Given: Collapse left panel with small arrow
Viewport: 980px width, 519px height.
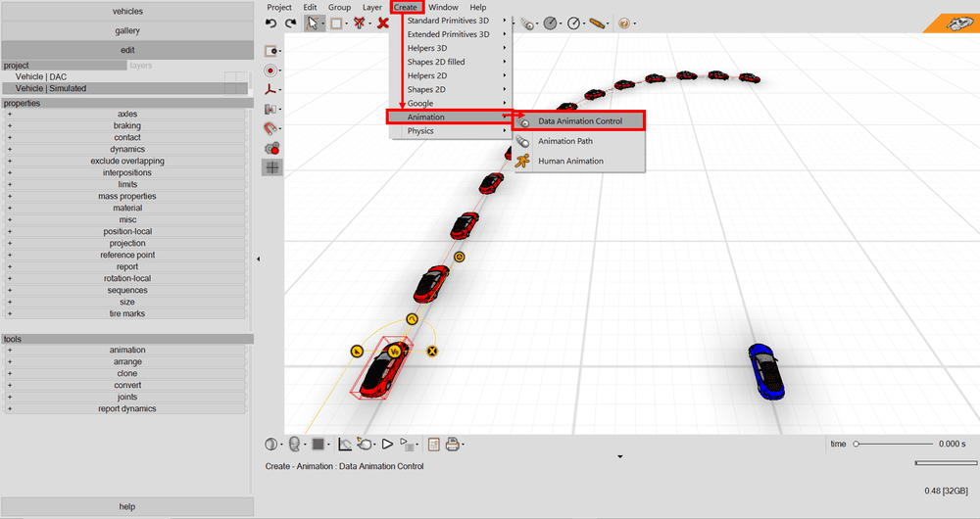Looking at the screenshot, I should point(258,259).
